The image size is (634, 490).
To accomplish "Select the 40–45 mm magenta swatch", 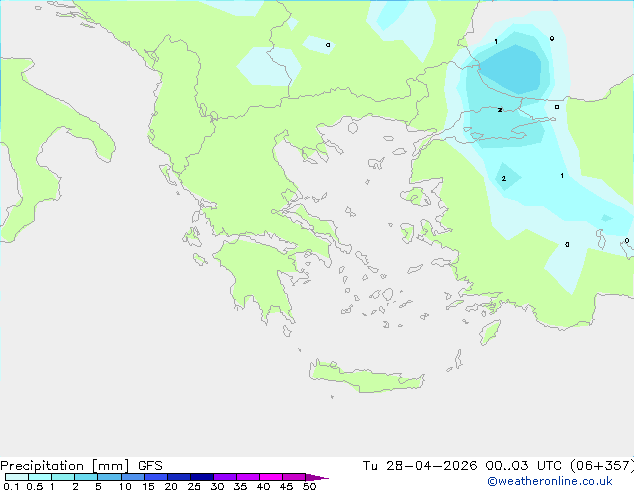I will click(271, 477).
